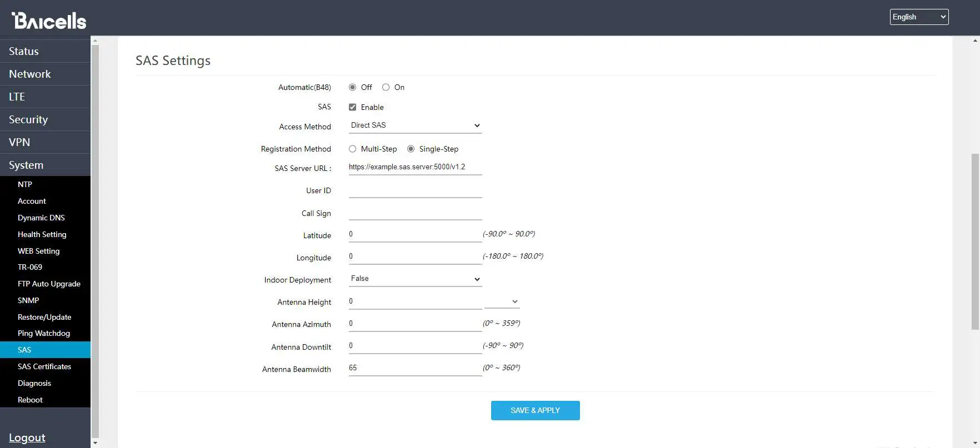
Task: Open the Access Method dropdown
Action: (415, 125)
